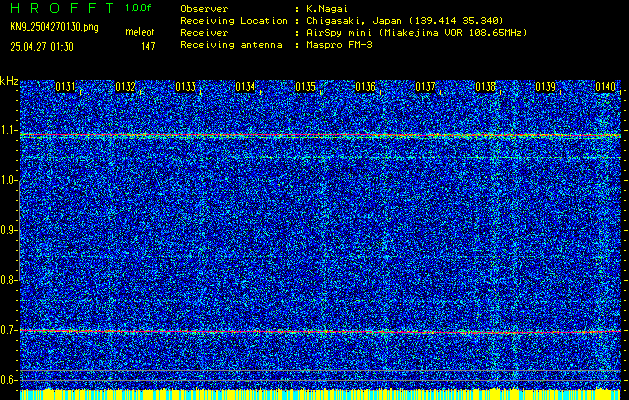This screenshot has height=400, width=629.
Task: Click the 0133 time marker label
Action: click(x=185, y=87)
